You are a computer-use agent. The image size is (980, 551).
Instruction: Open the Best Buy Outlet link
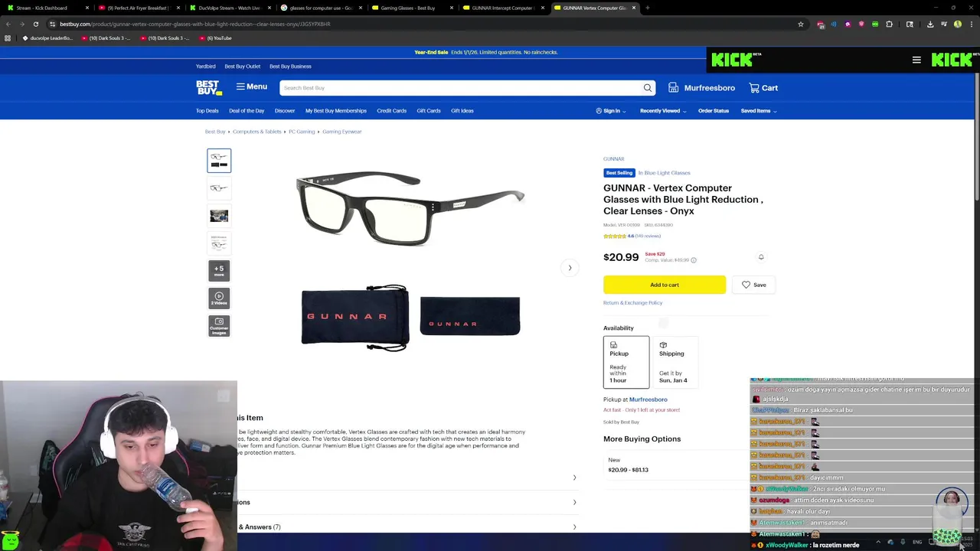coord(242,67)
